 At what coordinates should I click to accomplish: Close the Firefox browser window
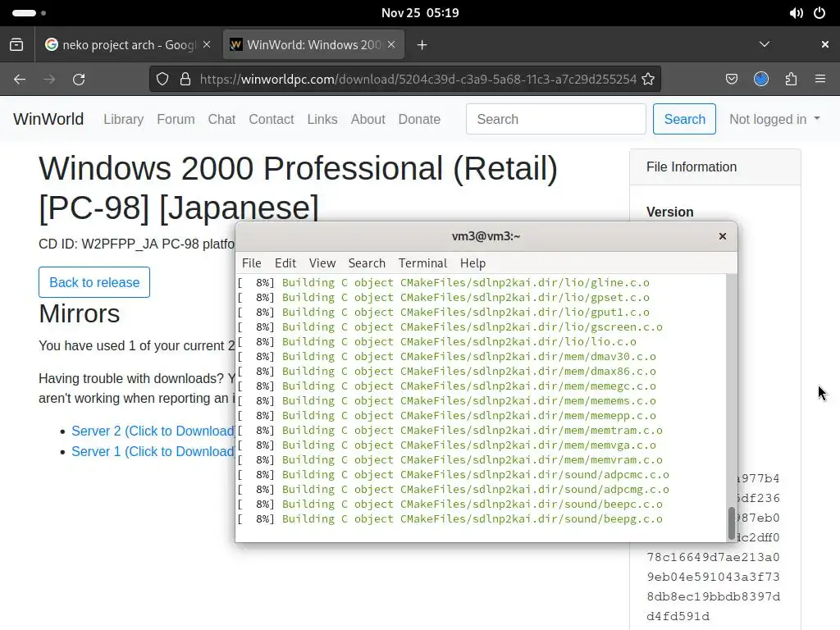click(825, 44)
